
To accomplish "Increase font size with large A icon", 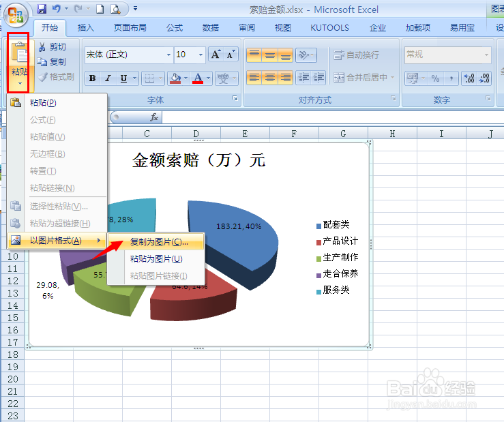I will click(x=216, y=55).
